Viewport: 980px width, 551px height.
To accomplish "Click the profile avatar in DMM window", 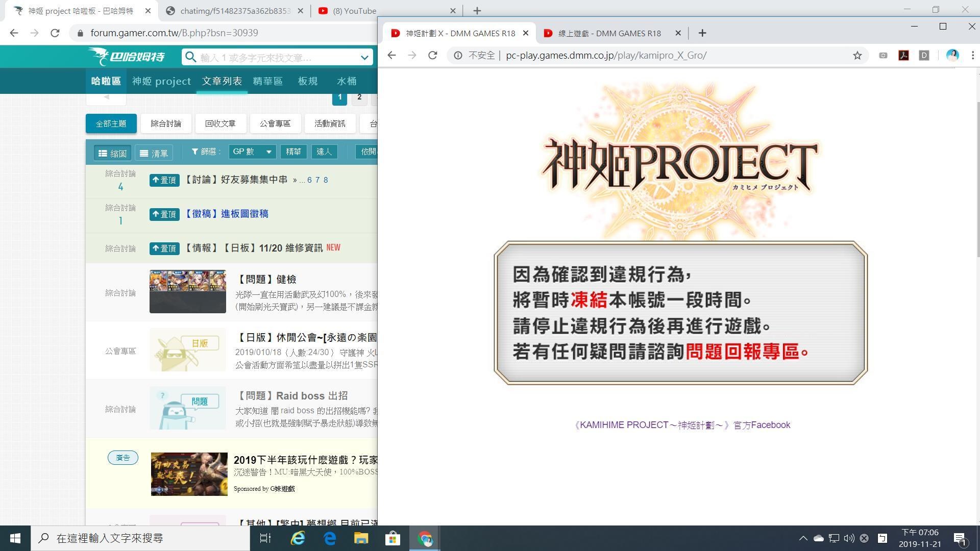I will point(952,56).
